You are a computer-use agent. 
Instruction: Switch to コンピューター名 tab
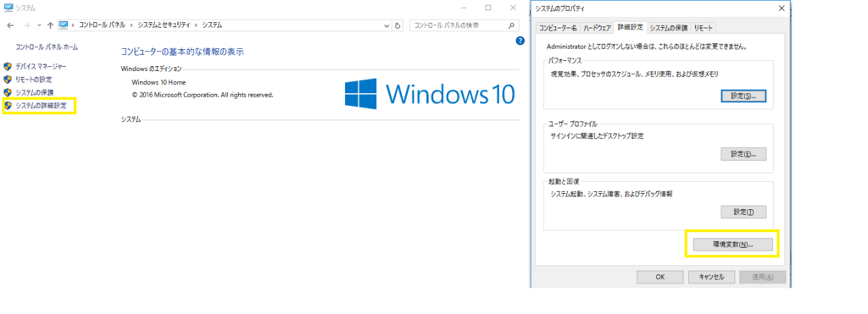(x=558, y=28)
